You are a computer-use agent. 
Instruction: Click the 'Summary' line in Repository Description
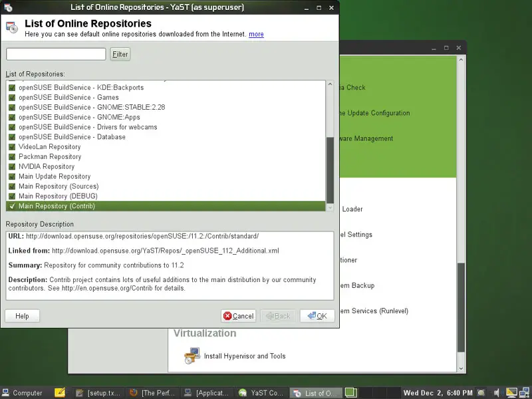(96, 265)
